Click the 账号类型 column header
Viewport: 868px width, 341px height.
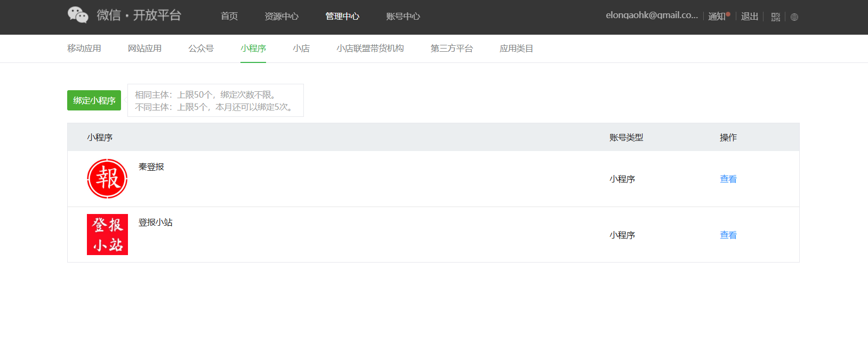pyautogui.click(x=626, y=138)
